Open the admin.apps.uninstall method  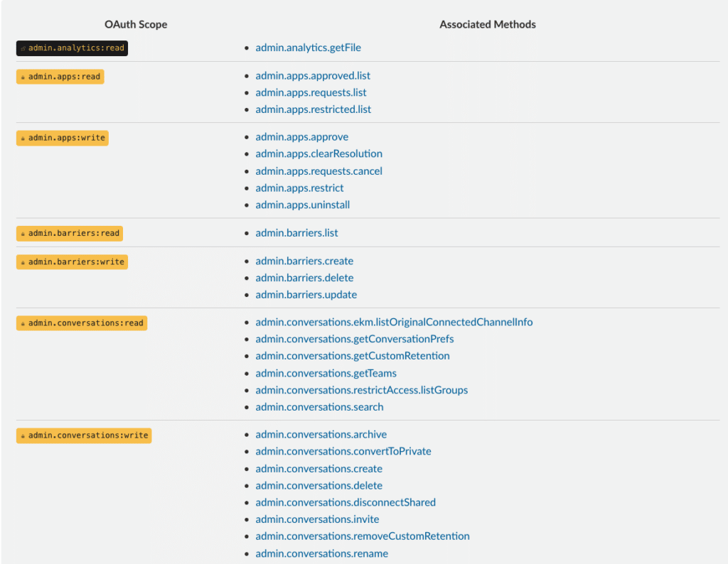point(303,205)
